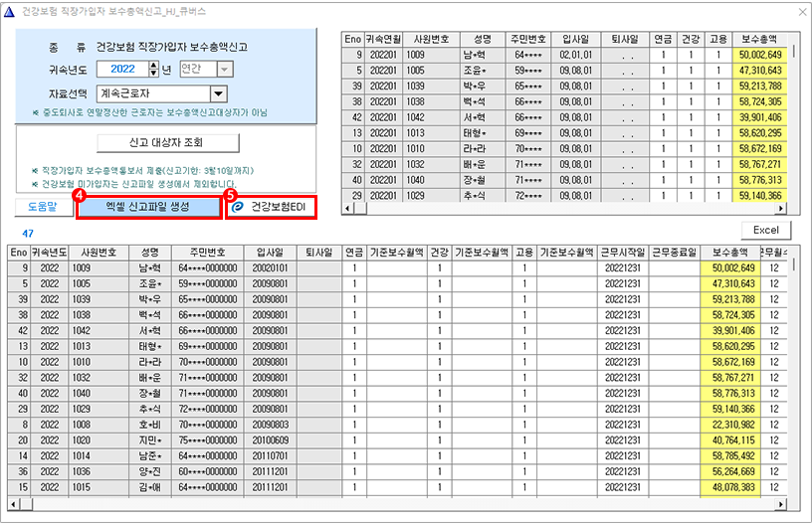Click 주민번호 60****0000000 cell

click(x=208, y=471)
